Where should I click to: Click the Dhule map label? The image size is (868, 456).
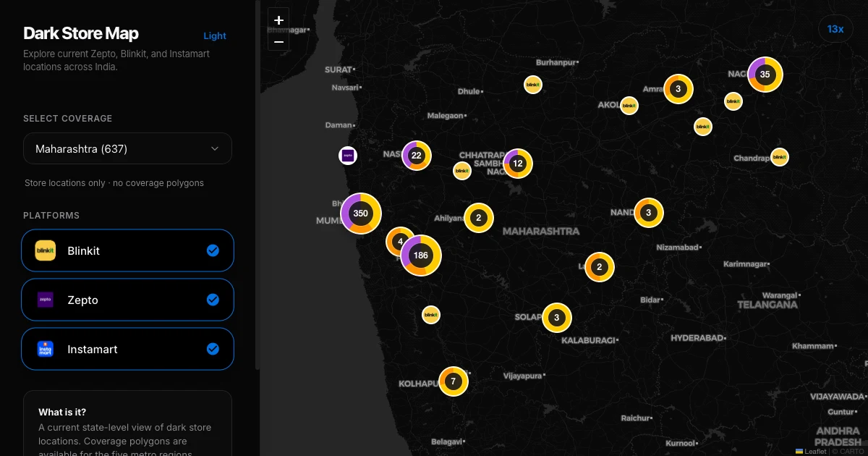click(x=469, y=92)
